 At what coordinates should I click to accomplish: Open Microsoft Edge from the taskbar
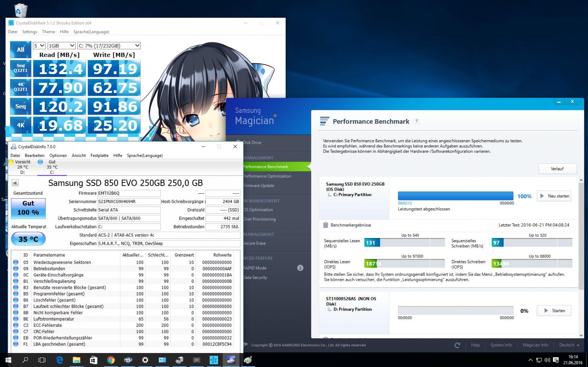tap(59, 360)
